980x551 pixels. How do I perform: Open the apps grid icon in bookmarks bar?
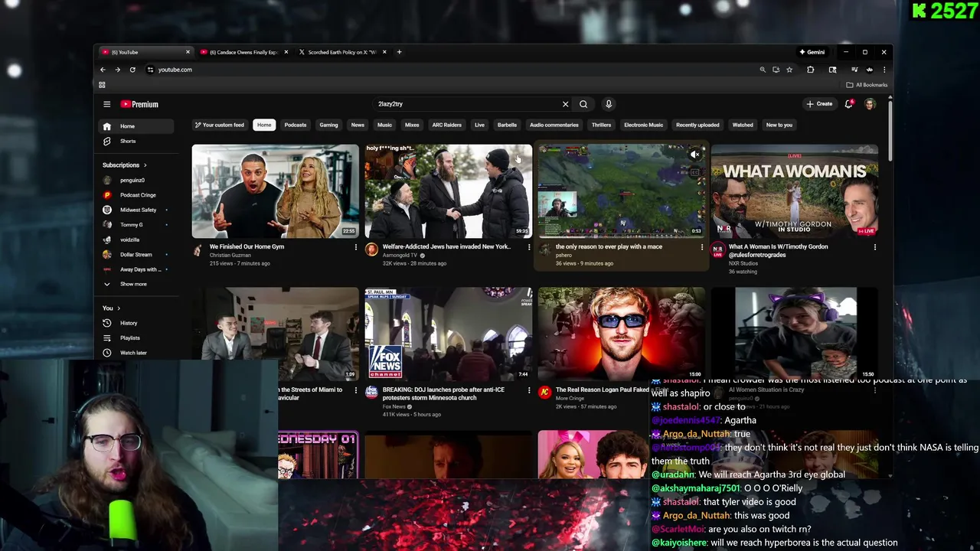coord(102,85)
